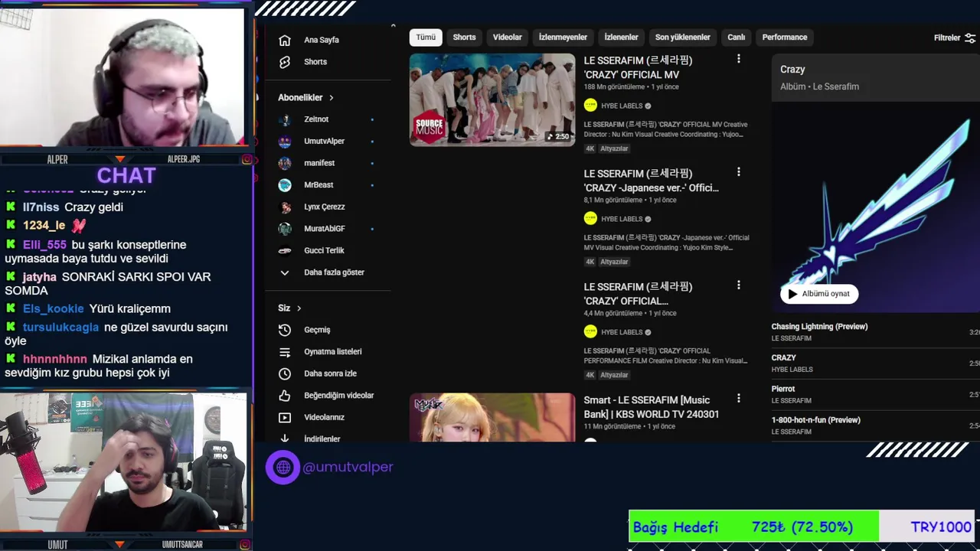This screenshot has width=980, height=551.
Task: Open manifest channel avatar in subscriptions
Action: [x=285, y=163]
